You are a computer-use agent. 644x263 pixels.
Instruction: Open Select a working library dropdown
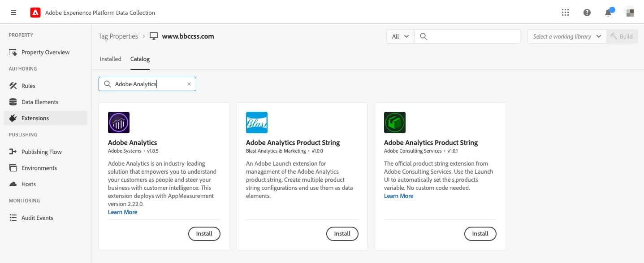coord(567,36)
